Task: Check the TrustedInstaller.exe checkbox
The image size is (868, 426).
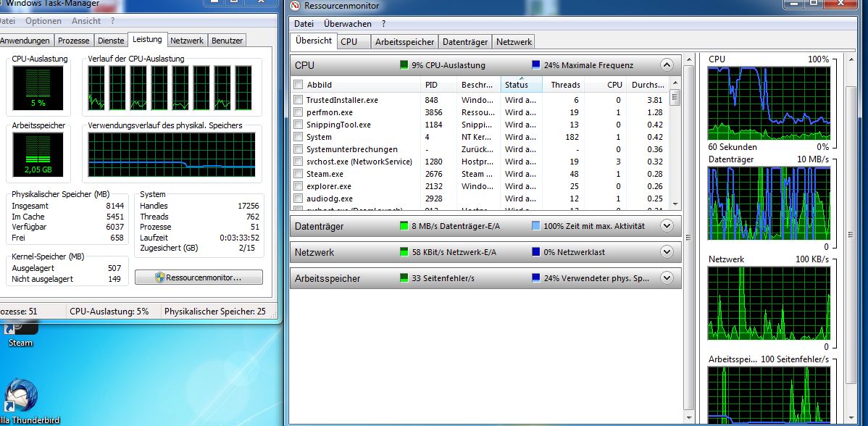Action: click(298, 100)
